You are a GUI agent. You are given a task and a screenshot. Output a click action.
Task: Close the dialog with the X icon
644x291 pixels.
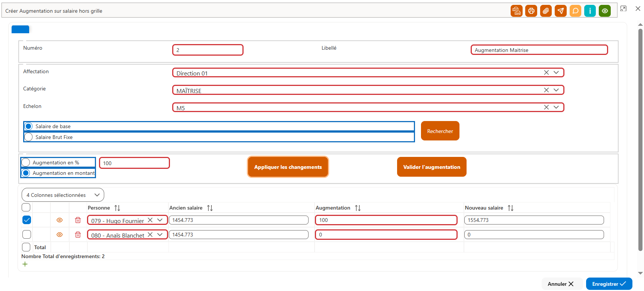click(638, 9)
